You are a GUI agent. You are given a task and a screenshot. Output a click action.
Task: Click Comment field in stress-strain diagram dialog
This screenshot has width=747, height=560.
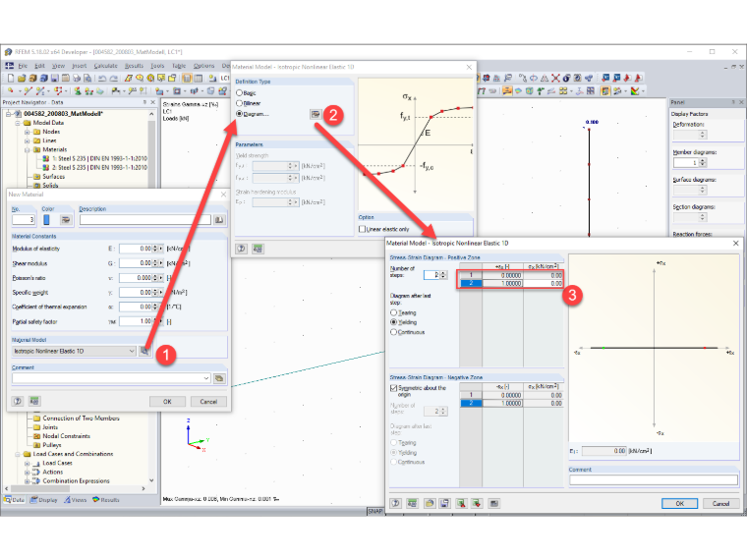point(654,480)
